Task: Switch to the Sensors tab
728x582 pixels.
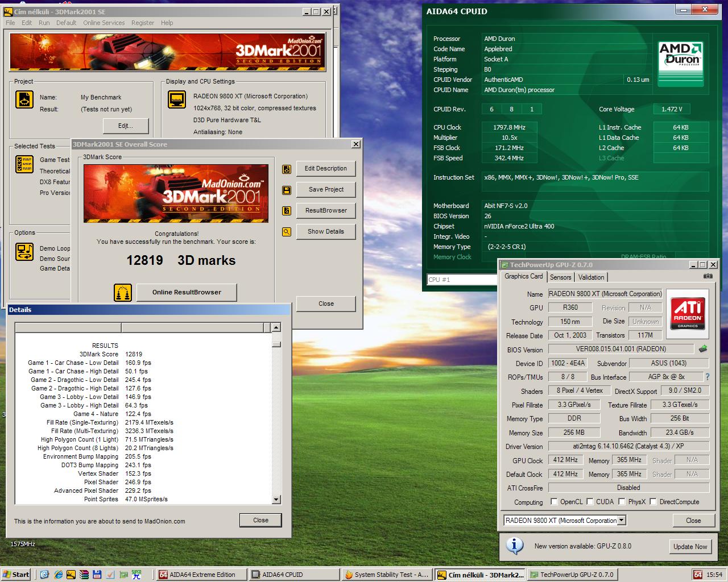Action: point(560,277)
